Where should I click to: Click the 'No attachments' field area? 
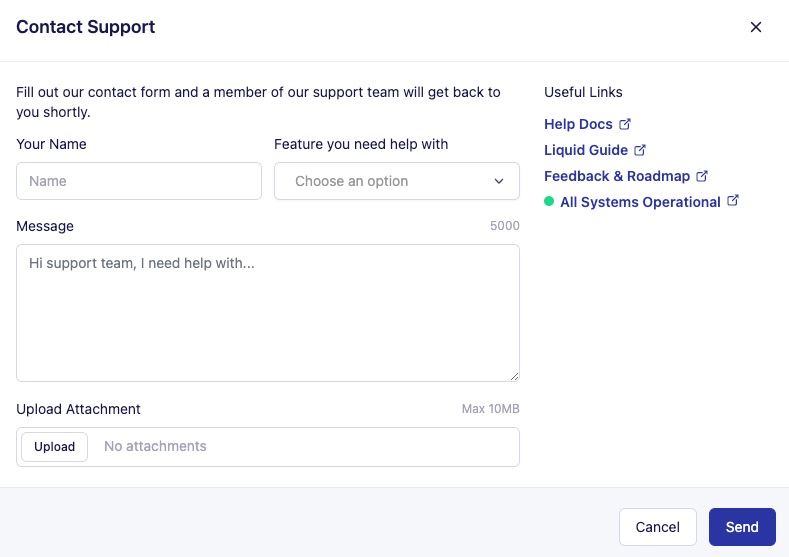[x=300, y=447]
